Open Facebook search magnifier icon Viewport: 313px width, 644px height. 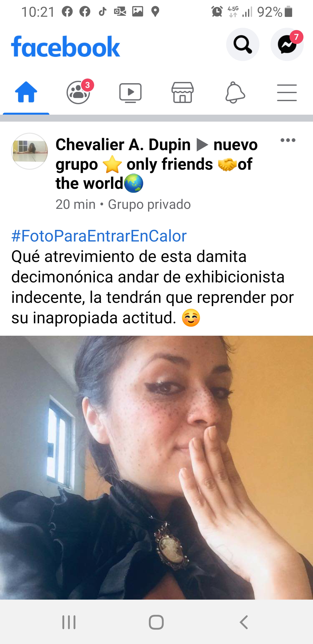(243, 44)
